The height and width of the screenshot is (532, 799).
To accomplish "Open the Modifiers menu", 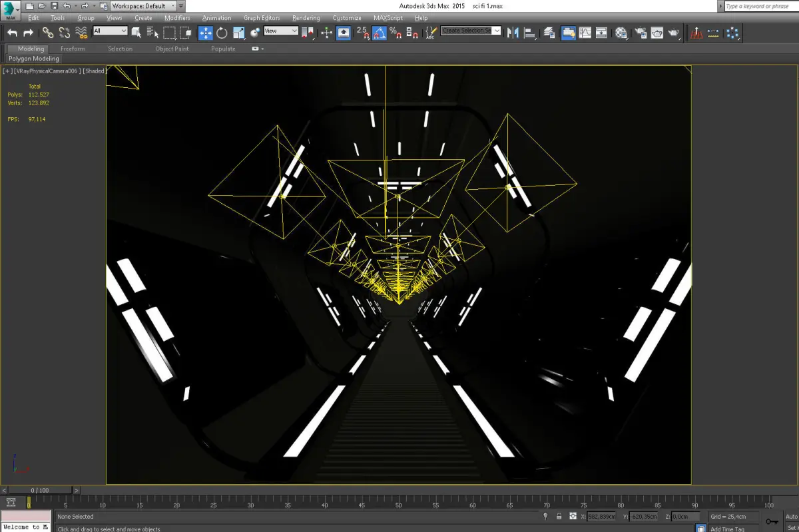I will (177, 18).
